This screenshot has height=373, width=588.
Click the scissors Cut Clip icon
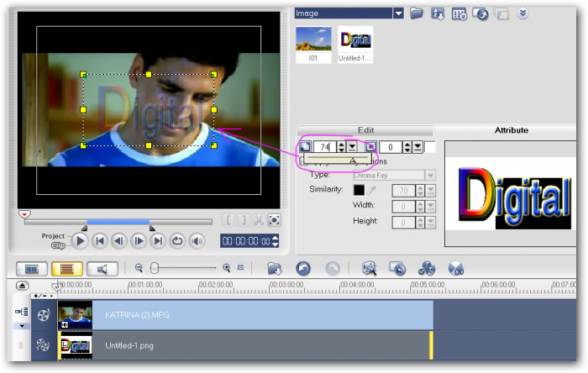pos(259,220)
